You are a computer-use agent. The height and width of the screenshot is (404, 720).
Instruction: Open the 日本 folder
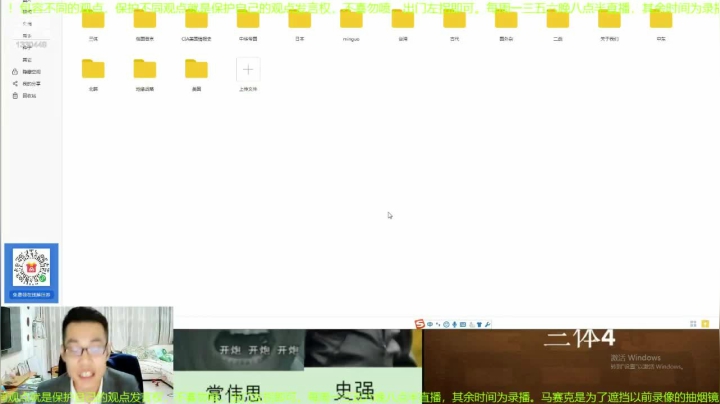tap(299, 20)
